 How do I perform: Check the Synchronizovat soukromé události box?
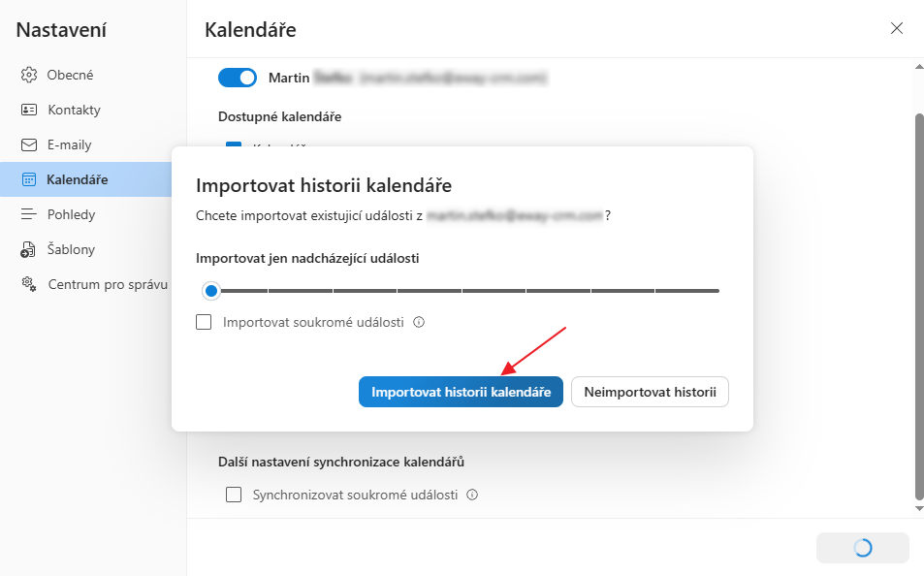pyautogui.click(x=234, y=495)
